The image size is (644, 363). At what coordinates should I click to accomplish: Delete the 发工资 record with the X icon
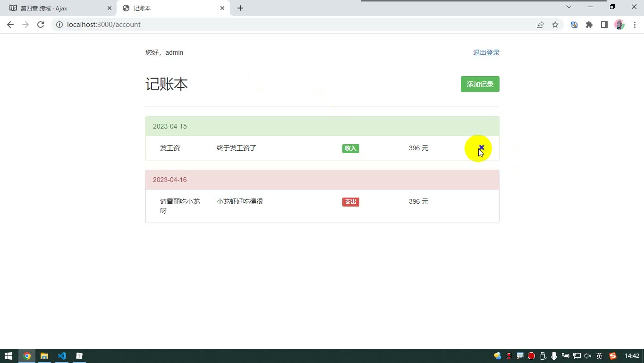pyautogui.click(x=481, y=148)
